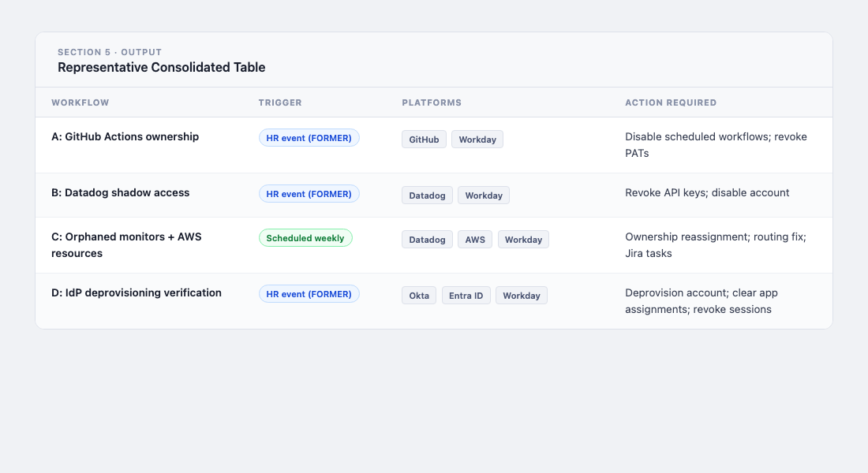Click the GitHub platform tag
This screenshot has width=868, height=473.
(424, 140)
